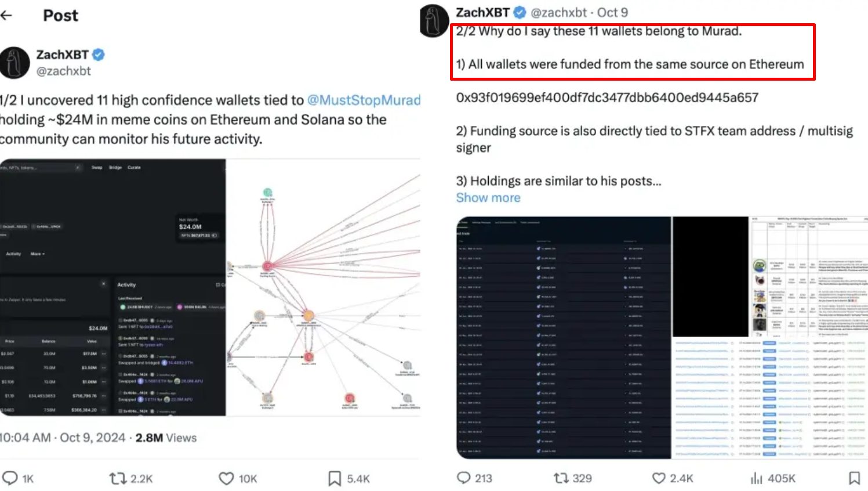View analytics icon showing 405K views
Image resolution: width=868 pixels, height=491 pixels.
tap(757, 478)
